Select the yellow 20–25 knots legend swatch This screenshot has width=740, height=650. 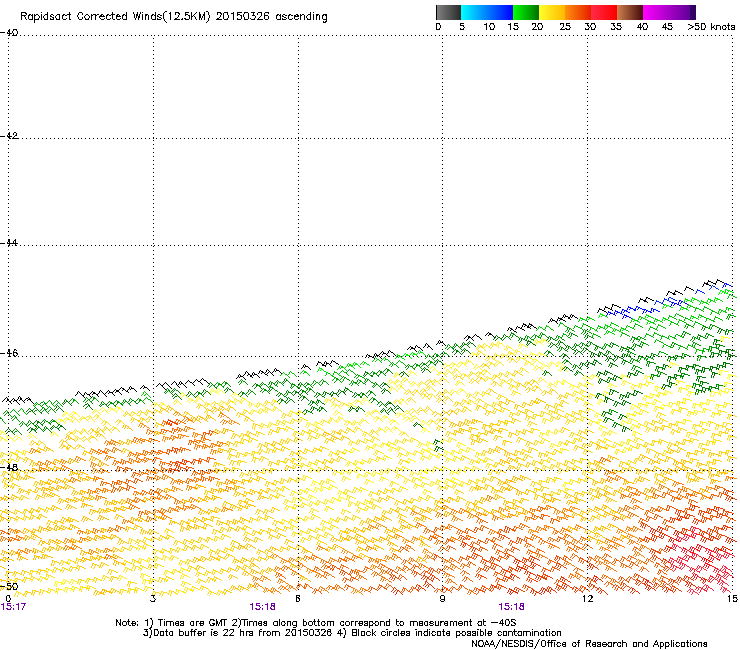552,12
